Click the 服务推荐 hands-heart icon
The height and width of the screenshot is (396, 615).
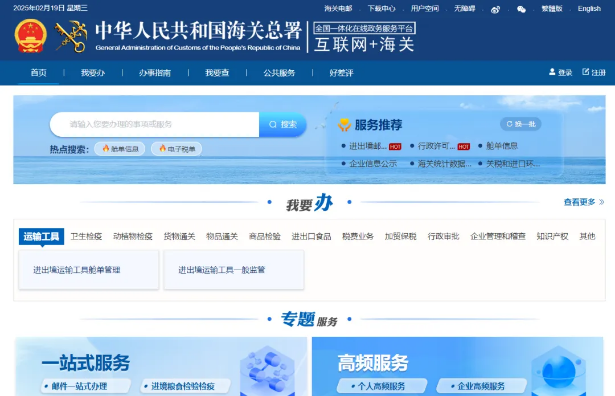pos(344,125)
